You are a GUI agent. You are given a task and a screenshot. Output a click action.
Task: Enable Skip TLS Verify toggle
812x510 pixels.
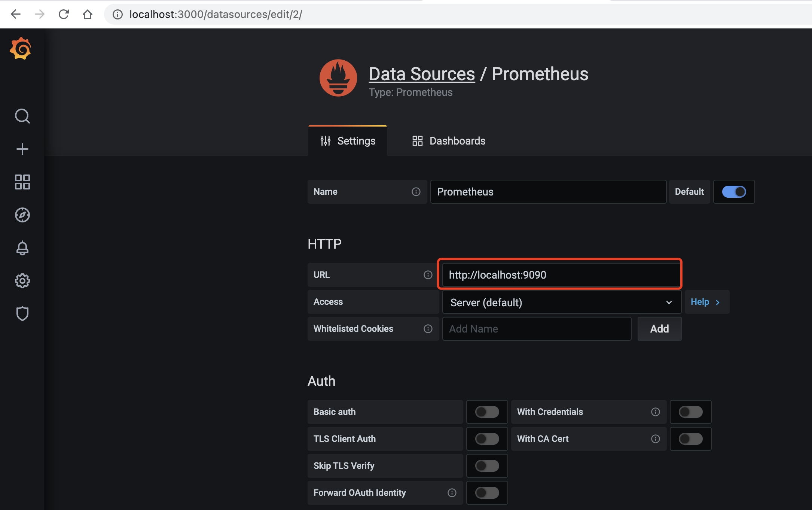click(x=487, y=466)
